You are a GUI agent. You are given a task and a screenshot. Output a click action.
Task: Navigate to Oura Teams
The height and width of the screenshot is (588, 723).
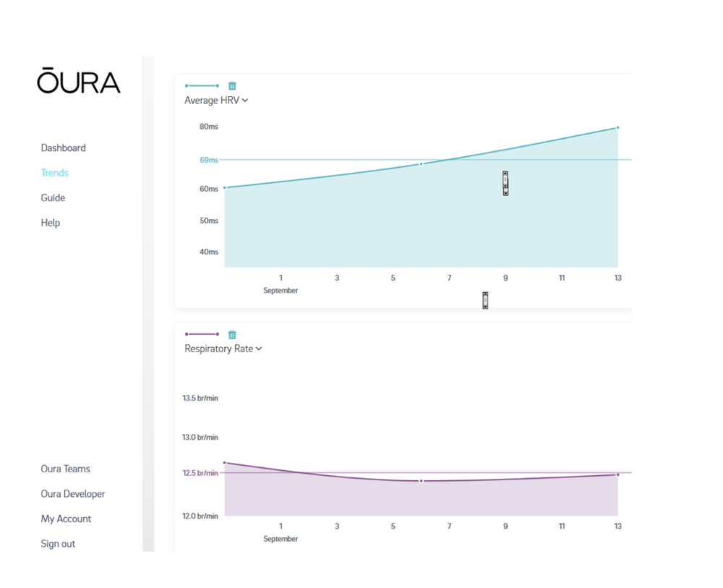pos(65,469)
